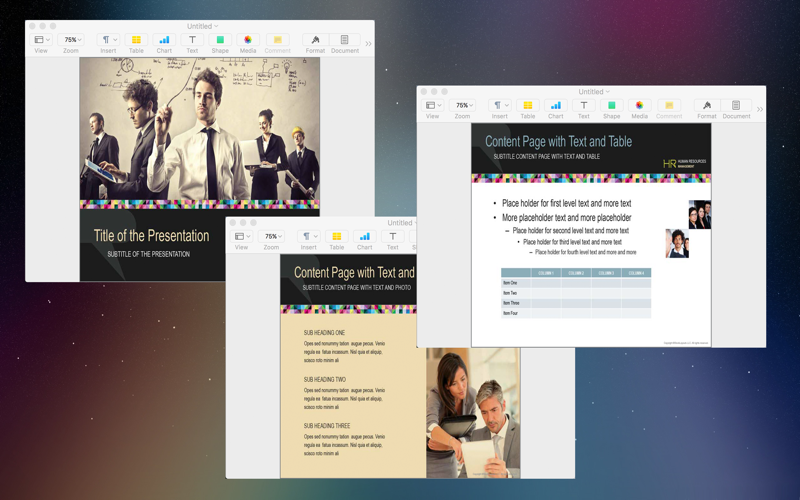The width and height of the screenshot is (800, 500).
Task: Click lower curly-haired person photo on table slide
Action: coord(677,243)
